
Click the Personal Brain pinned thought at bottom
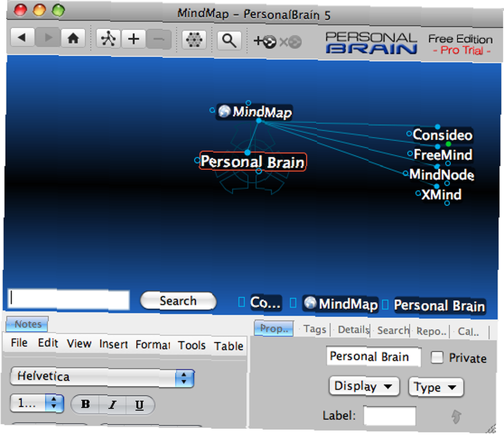tap(439, 305)
